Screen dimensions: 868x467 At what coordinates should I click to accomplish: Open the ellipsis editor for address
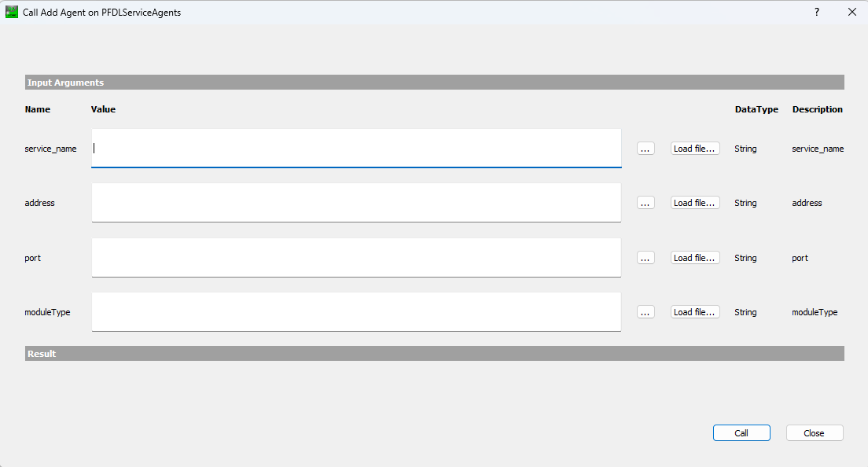645,203
